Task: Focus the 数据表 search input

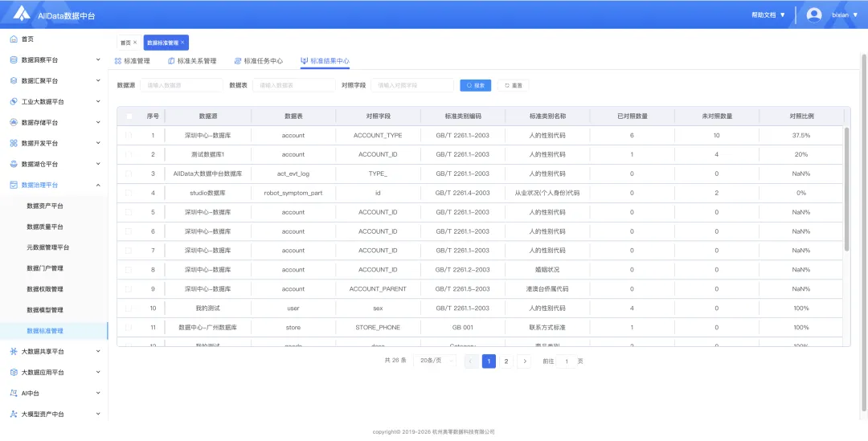Action: [294, 85]
